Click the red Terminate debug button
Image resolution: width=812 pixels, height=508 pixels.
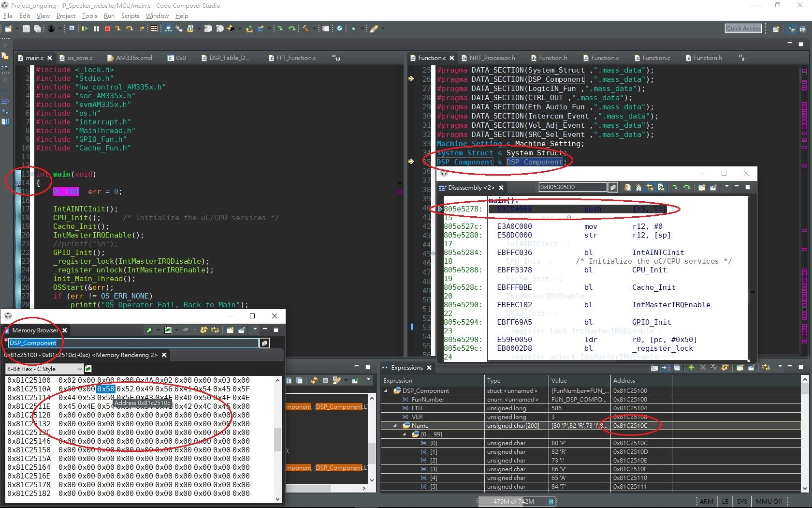(x=107, y=29)
